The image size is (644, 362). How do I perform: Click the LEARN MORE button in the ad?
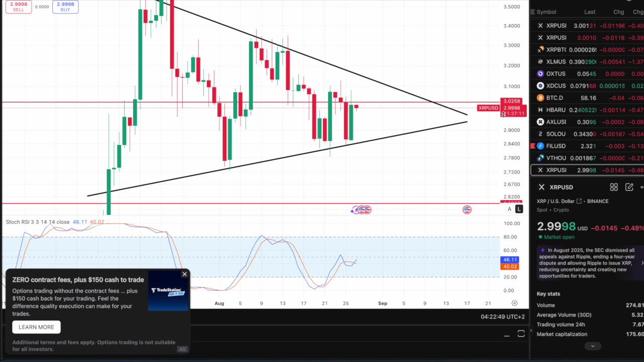[36, 327]
